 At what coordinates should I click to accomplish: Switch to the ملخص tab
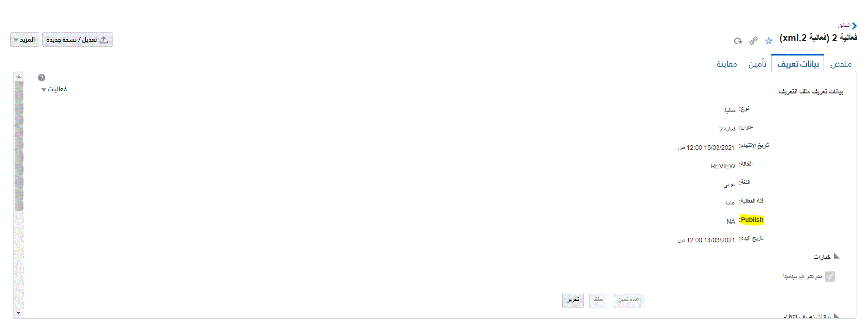click(x=841, y=64)
